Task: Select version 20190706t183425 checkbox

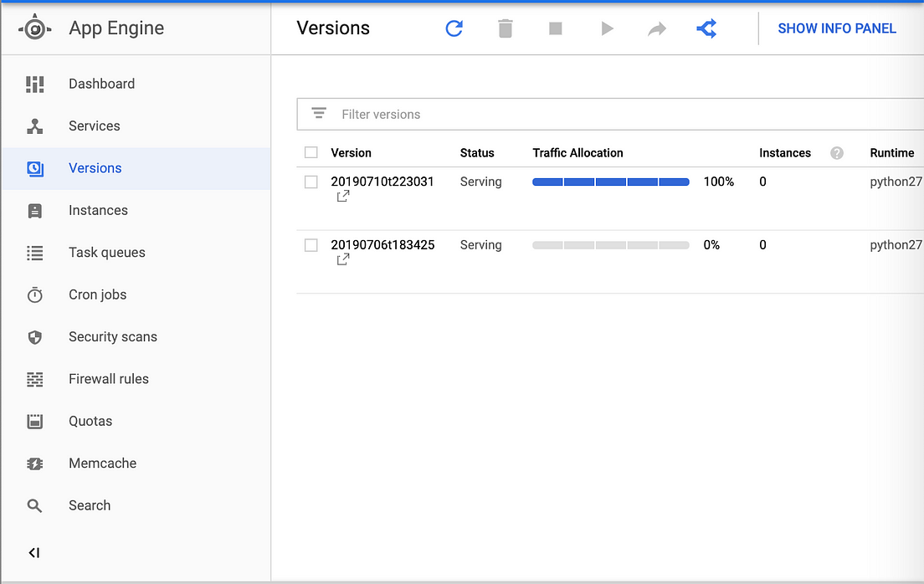Action: (x=311, y=245)
